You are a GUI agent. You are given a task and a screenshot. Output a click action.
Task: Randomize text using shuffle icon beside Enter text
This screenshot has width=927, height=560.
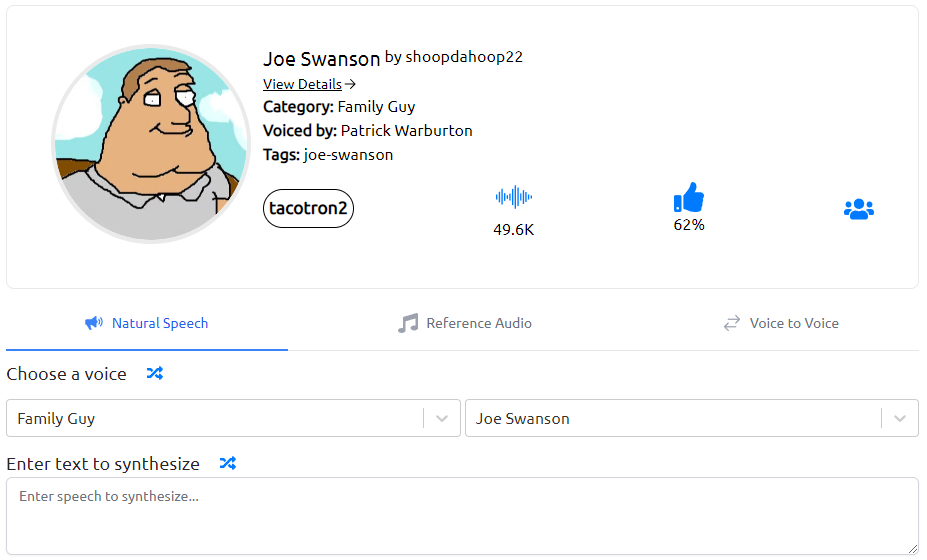click(x=228, y=464)
